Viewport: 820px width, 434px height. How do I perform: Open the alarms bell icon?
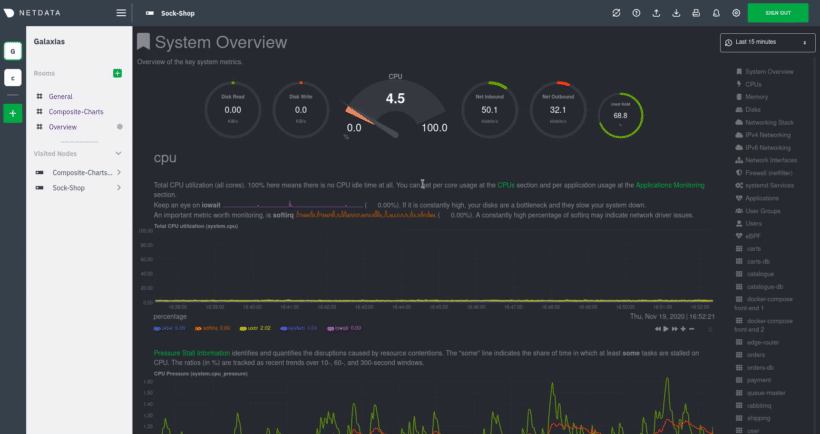click(716, 13)
